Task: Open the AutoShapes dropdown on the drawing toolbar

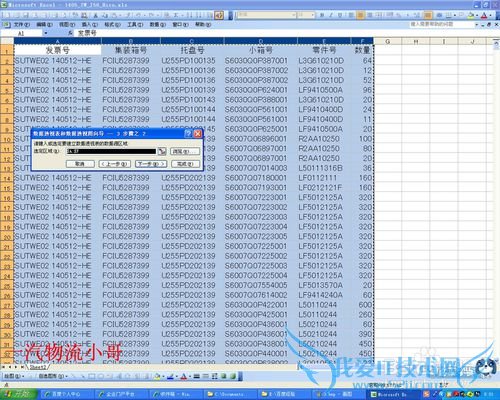Action: [x=53, y=376]
